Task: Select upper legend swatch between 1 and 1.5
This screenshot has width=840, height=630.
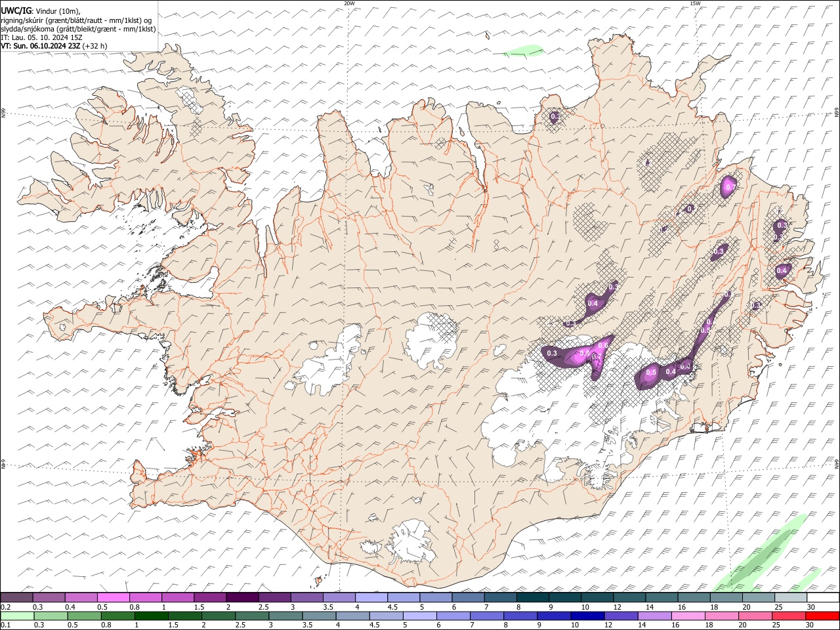Action: pyautogui.click(x=178, y=597)
